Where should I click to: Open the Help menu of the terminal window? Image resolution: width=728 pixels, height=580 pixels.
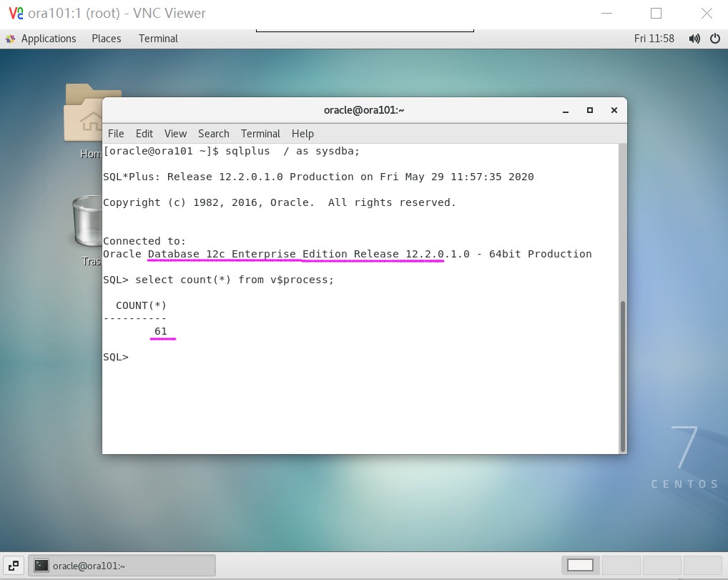(302, 133)
